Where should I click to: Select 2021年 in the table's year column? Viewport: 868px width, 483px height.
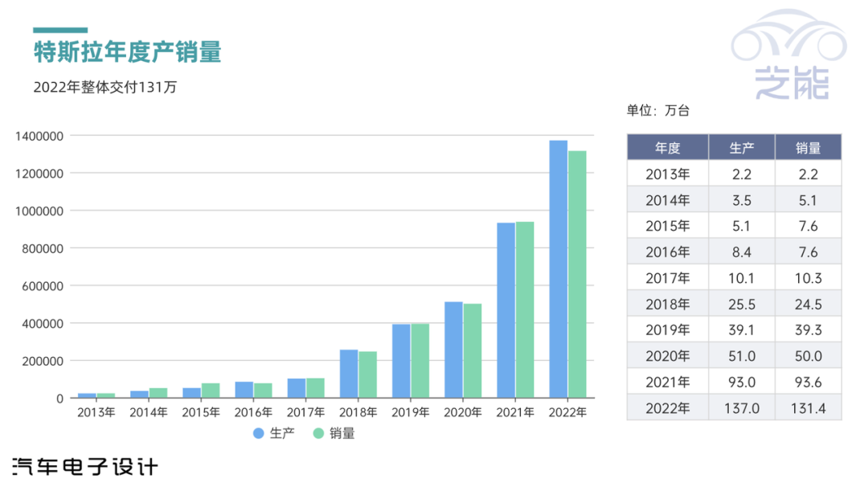668,383
